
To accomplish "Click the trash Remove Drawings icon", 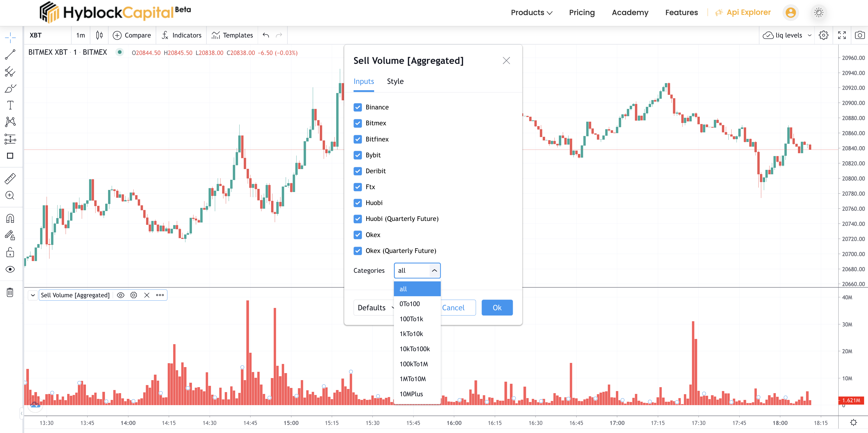I will click(x=10, y=292).
